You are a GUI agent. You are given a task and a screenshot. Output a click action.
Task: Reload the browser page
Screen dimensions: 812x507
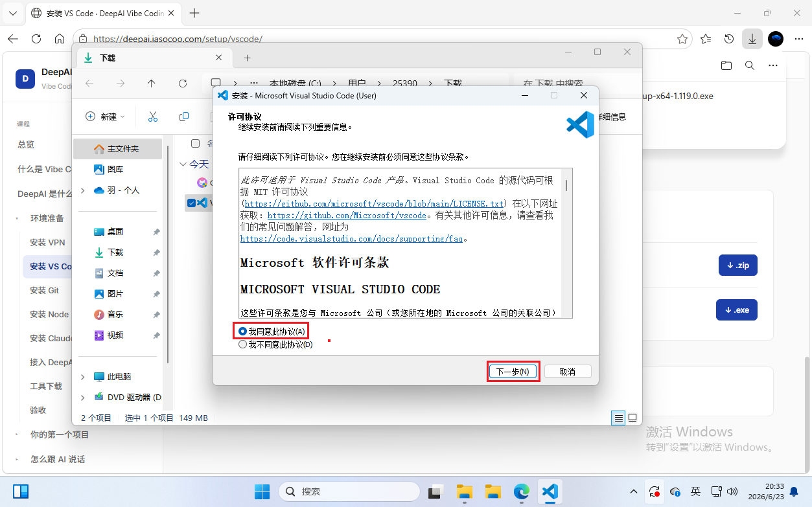tap(36, 39)
